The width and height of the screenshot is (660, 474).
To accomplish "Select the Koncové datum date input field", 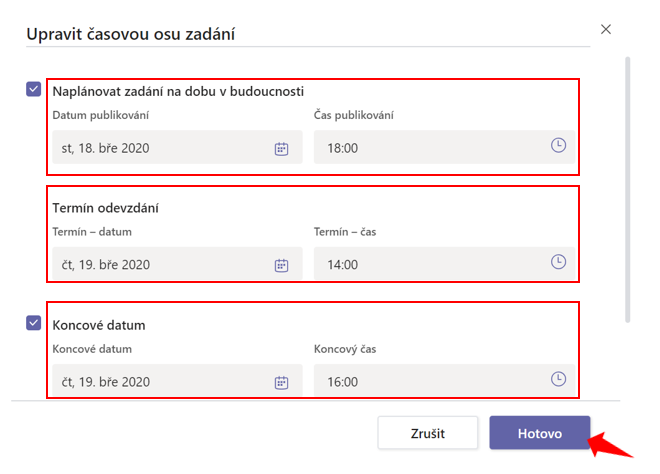I will click(x=177, y=381).
